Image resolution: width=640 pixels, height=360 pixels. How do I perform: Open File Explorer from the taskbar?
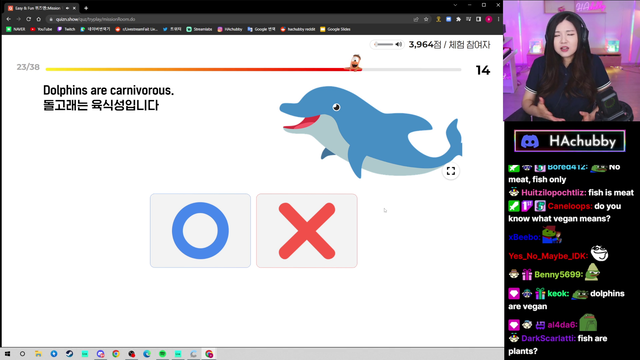38,354
